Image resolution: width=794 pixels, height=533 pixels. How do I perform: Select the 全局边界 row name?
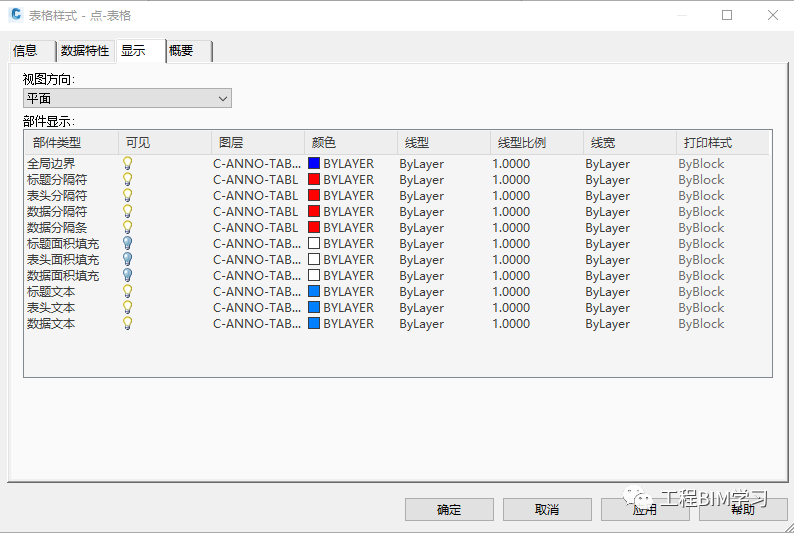[51, 163]
